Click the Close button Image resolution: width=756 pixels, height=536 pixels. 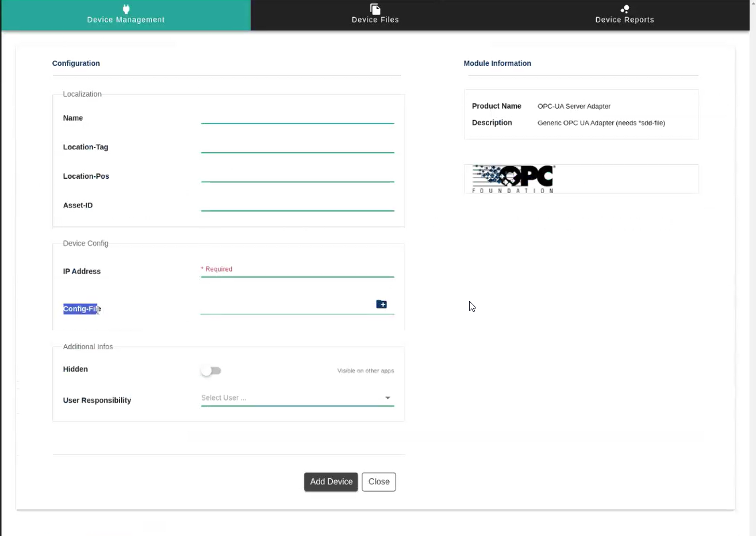click(378, 481)
